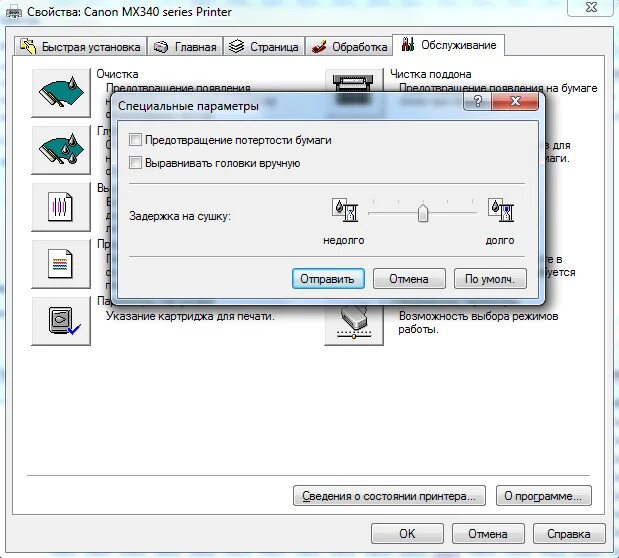Click the Справка help button

coord(569,534)
